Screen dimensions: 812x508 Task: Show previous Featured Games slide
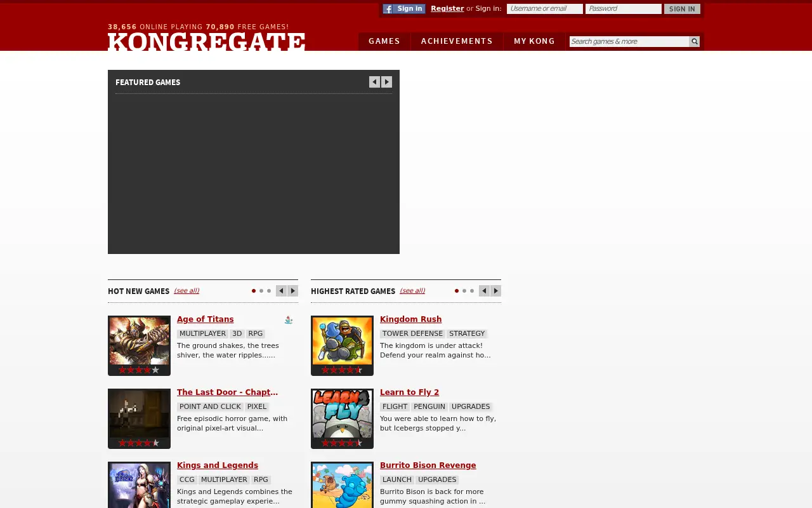point(374,82)
